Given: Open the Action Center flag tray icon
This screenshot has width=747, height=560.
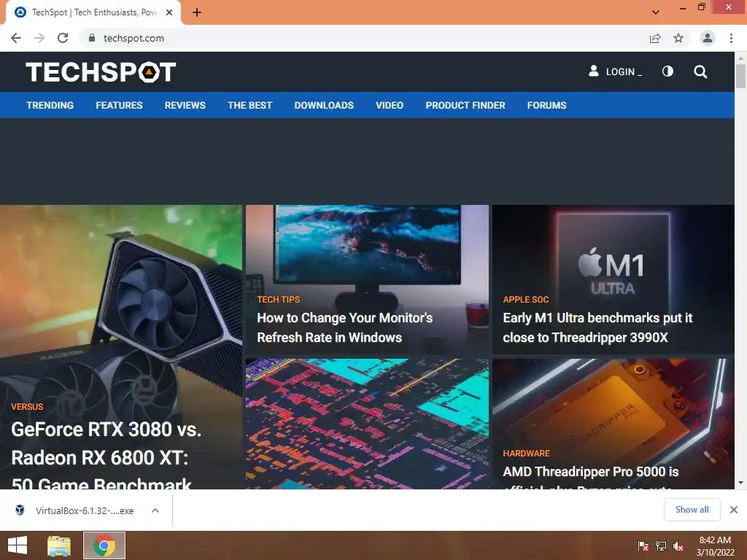Looking at the screenshot, I should click(x=643, y=545).
